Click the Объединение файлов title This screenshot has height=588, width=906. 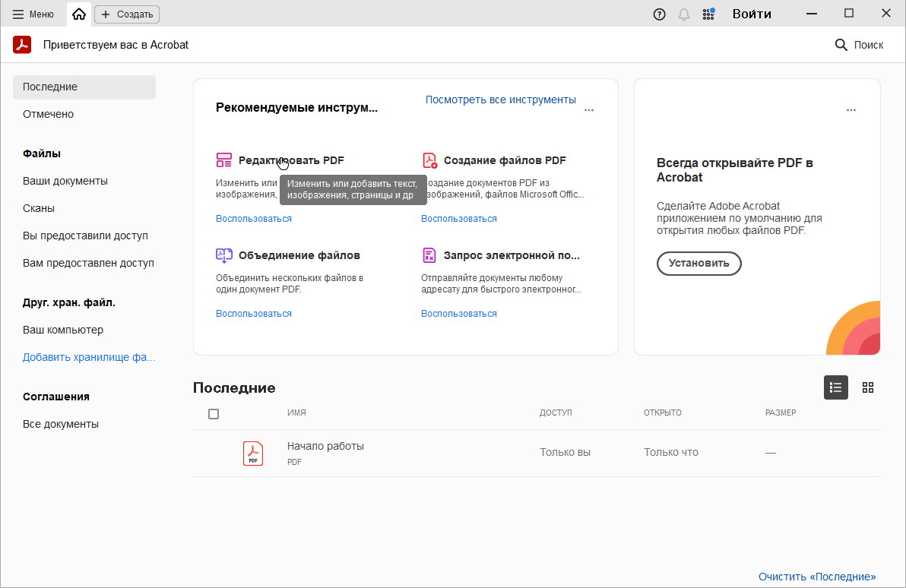(x=299, y=255)
